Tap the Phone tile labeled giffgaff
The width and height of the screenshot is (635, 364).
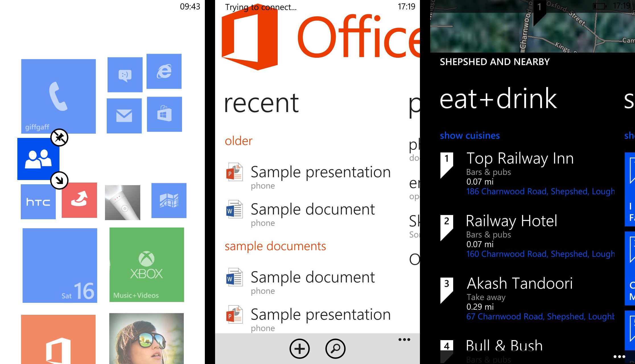(58, 96)
